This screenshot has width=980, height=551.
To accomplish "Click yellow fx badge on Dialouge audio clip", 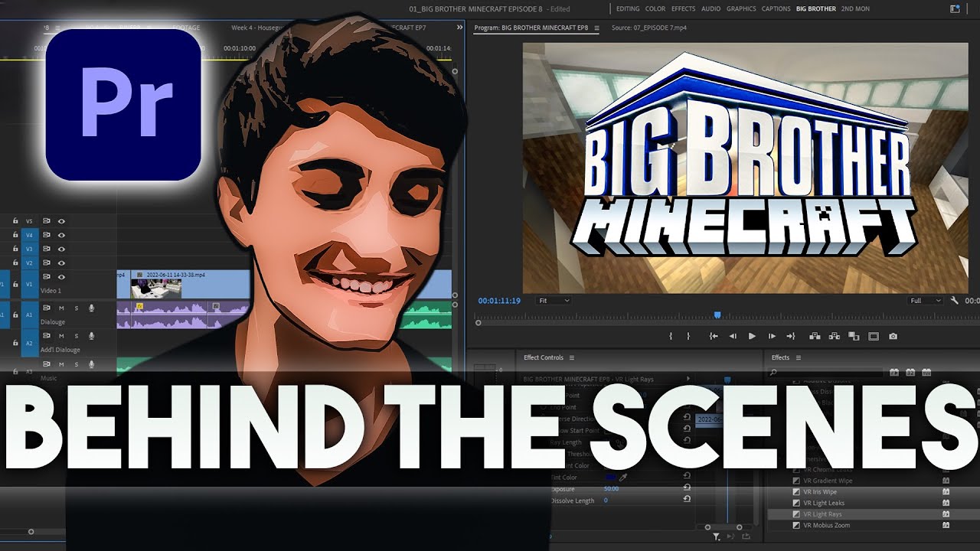I will (139, 306).
